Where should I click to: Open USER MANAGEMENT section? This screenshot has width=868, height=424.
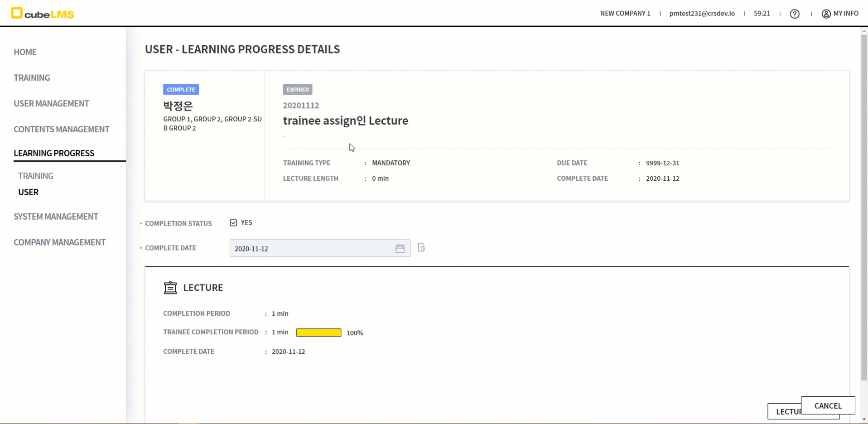51,104
